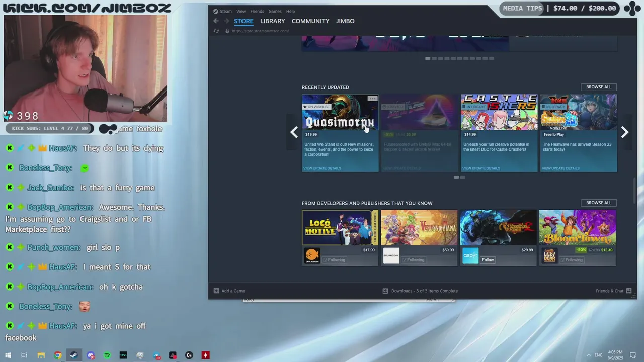Open Task View on the taskbar
Screen dimensions: 644x362
[x=24, y=355]
